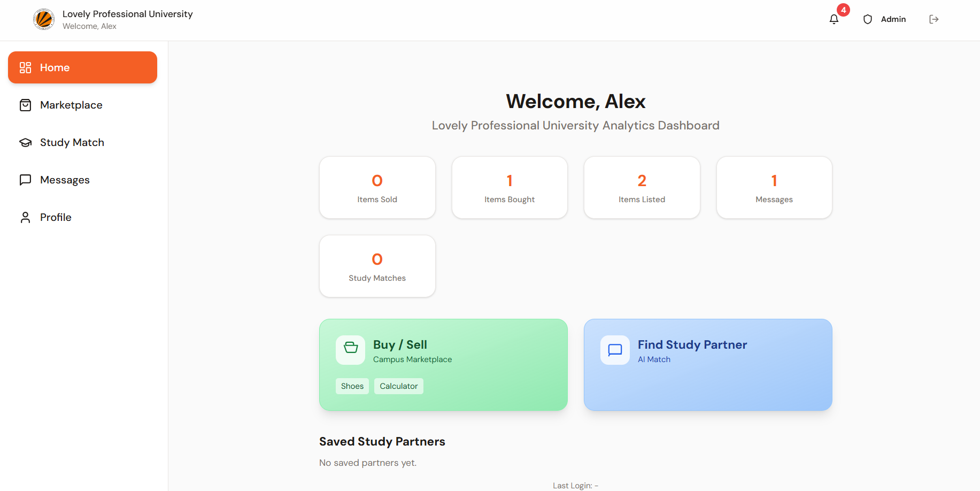Open the Buy / Sell card title

400,344
